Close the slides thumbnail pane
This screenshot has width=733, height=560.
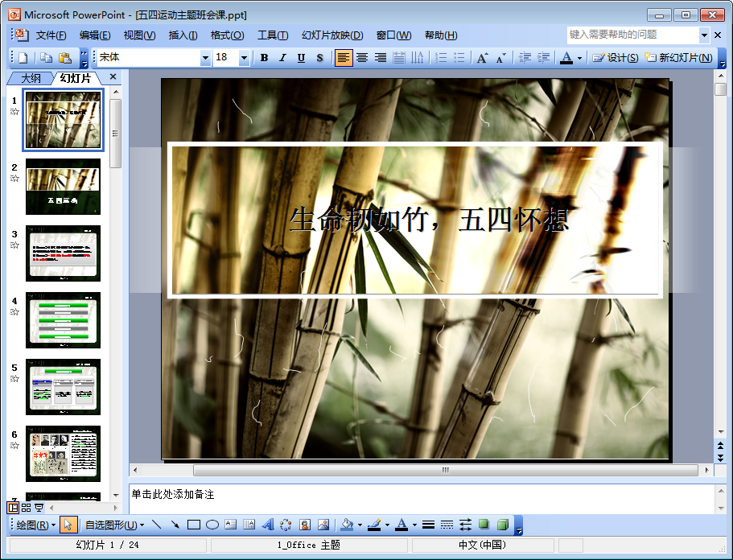coord(113,76)
